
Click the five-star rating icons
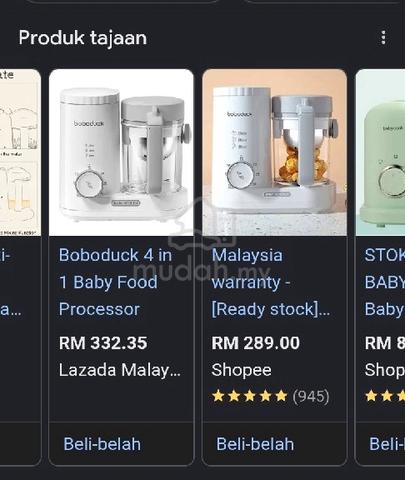(249, 396)
